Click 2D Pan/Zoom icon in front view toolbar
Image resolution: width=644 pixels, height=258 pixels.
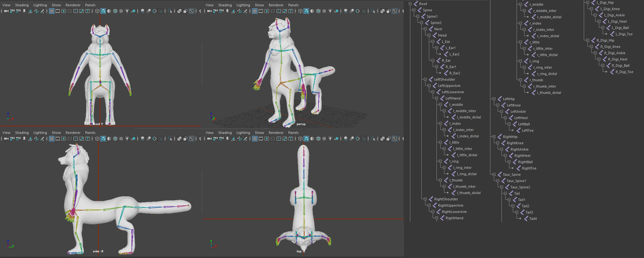pyautogui.click(x=36, y=11)
